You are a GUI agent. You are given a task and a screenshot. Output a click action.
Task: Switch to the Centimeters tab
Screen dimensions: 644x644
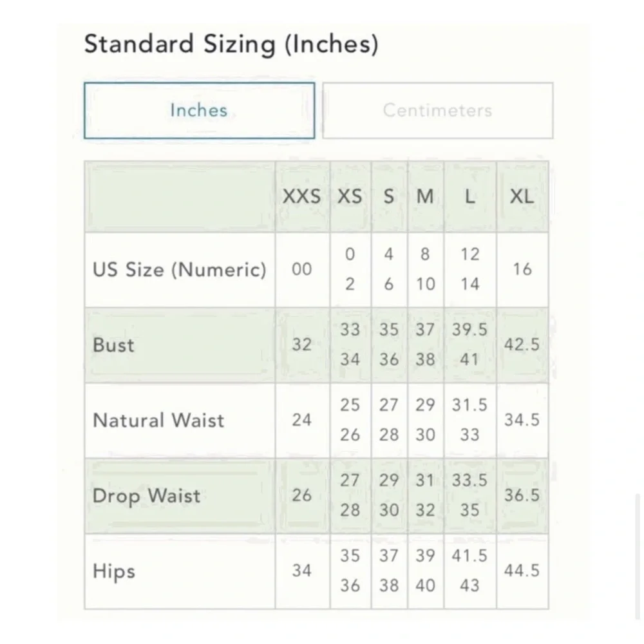coord(437,110)
